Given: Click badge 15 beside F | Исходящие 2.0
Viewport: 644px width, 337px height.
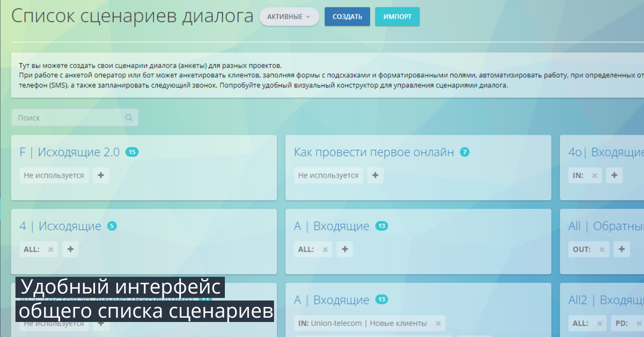Looking at the screenshot, I should (x=132, y=152).
